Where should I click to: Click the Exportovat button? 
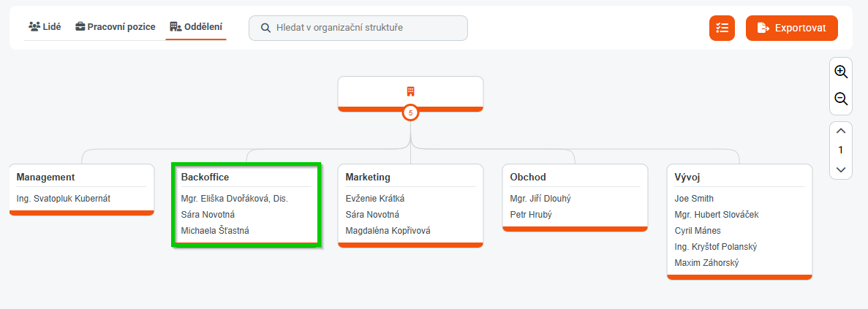point(791,28)
